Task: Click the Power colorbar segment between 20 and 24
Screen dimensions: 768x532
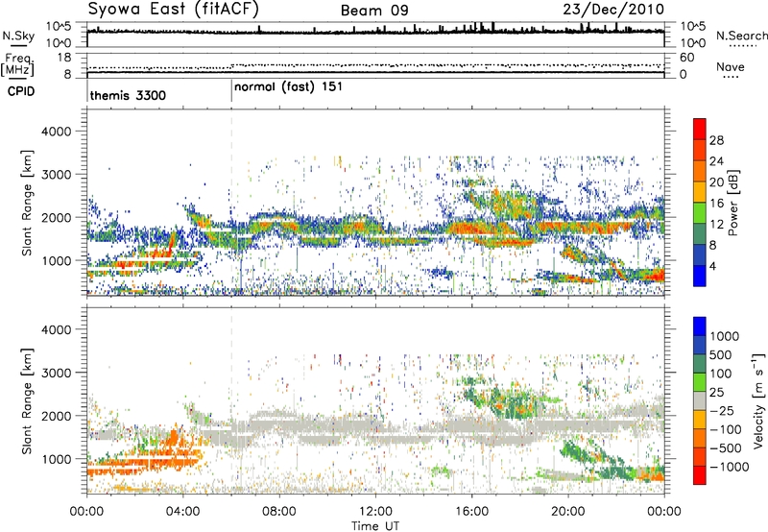Action: point(700,171)
